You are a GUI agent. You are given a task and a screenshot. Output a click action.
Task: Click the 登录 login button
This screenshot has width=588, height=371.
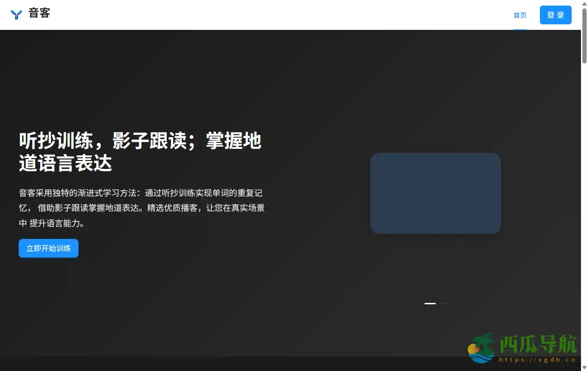pyautogui.click(x=555, y=14)
